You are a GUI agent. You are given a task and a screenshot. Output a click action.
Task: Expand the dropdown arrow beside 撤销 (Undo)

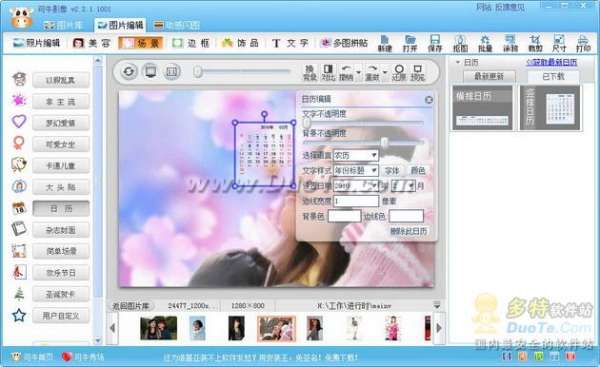359,73
